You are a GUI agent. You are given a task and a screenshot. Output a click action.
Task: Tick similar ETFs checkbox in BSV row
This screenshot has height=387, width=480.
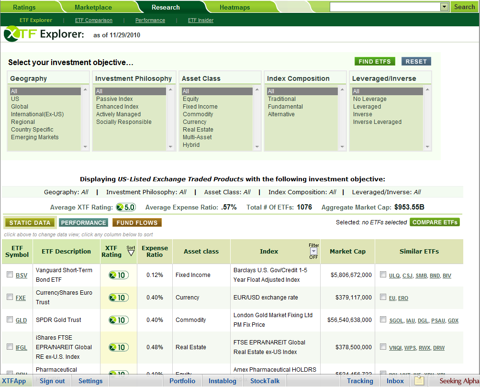[x=383, y=274]
